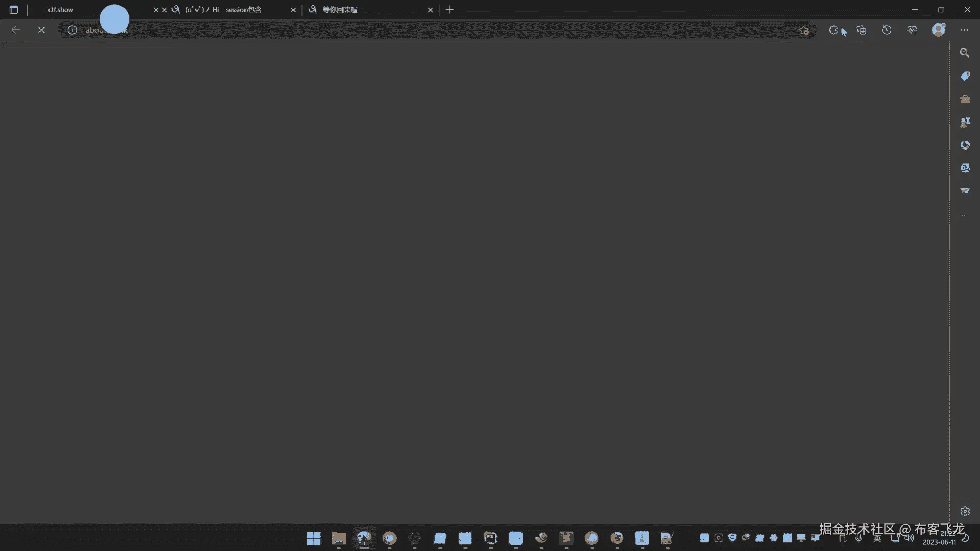Open sidebar settings gear icon

point(965,511)
